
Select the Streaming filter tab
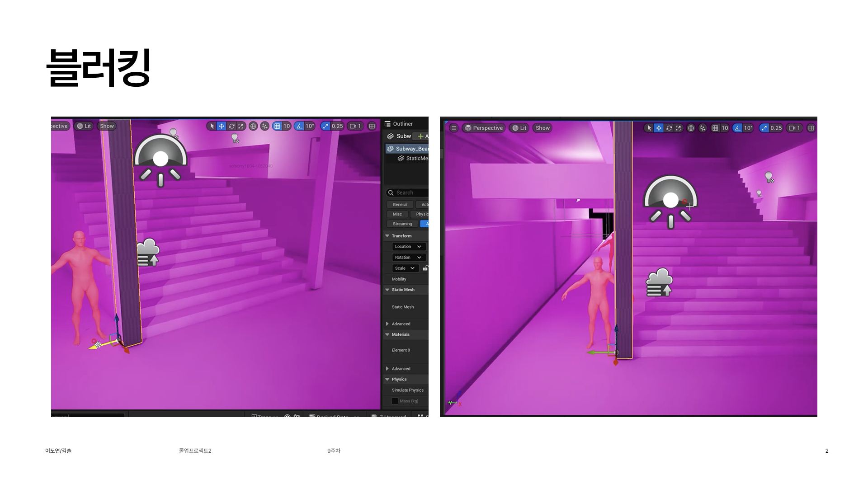(x=402, y=224)
